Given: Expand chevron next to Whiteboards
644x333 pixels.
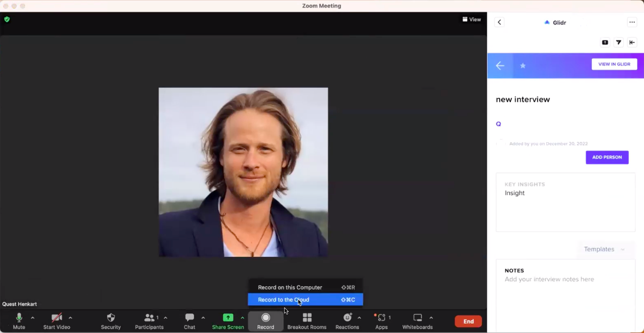Looking at the screenshot, I should click(431, 318).
